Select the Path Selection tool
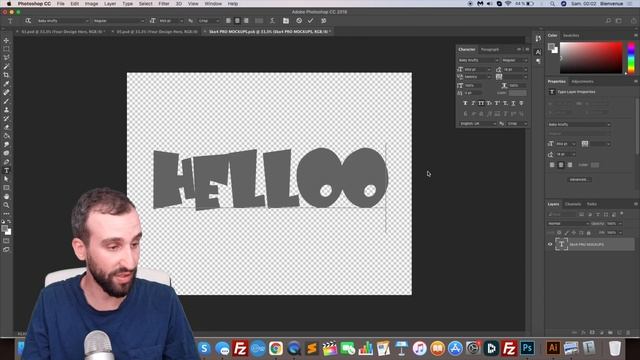 (x=6, y=179)
